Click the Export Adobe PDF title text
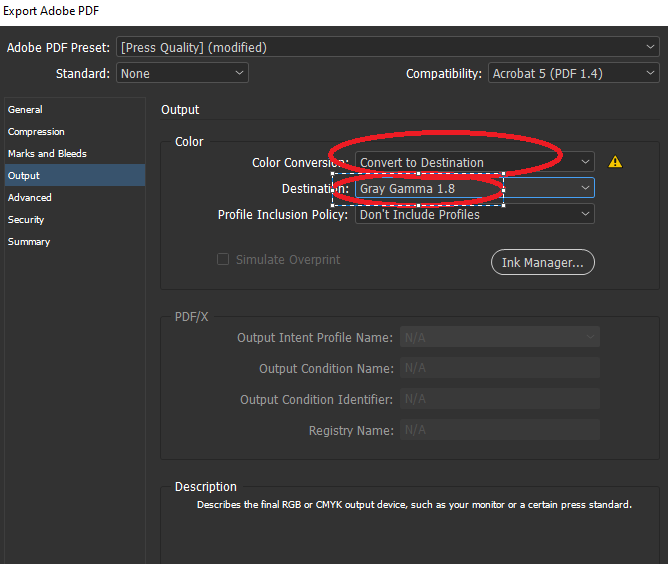This screenshot has height=564, width=672. click(x=51, y=11)
